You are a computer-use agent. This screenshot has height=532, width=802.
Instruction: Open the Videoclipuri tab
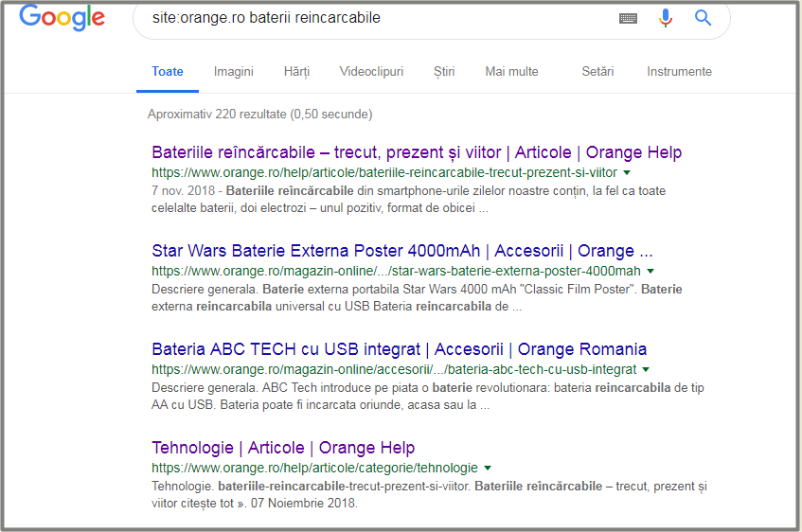click(x=371, y=72)
